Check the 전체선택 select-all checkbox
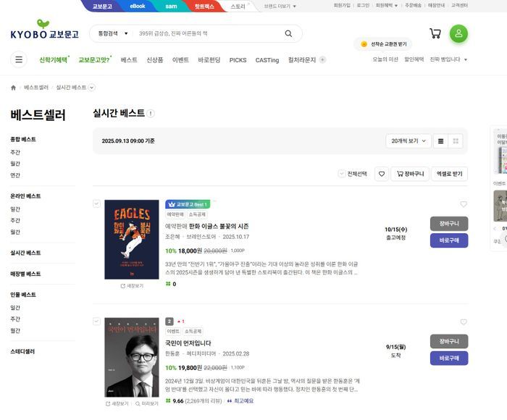Screen dimensions: 507x420 [342, 174]
